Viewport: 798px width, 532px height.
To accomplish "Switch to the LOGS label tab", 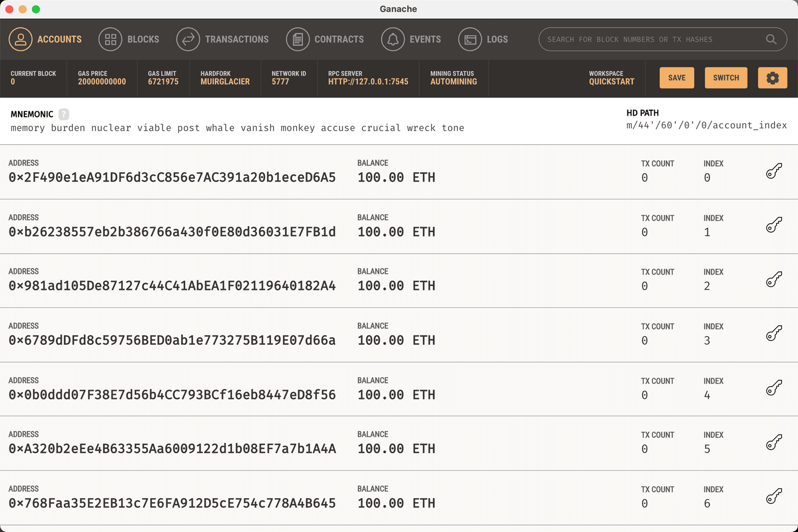I will click(x=497, y=39).
